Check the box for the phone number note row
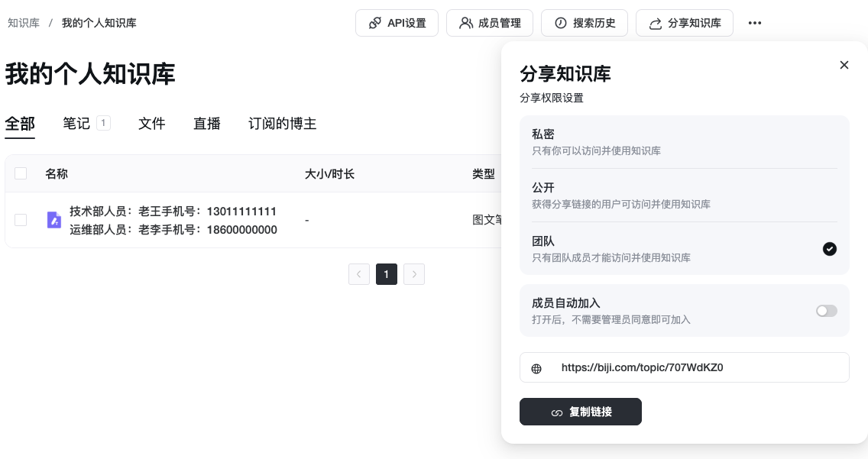This screenshot has height=459, width=868. pos(21,220)
